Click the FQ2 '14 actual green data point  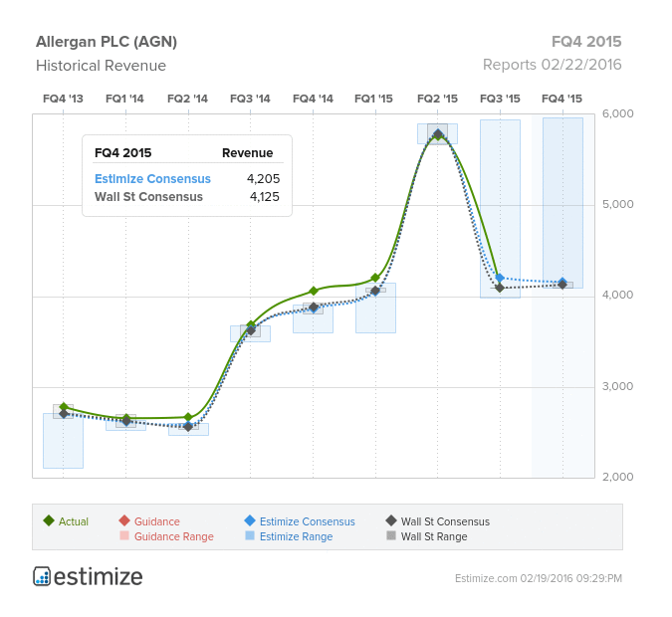[x=188, y=417]
